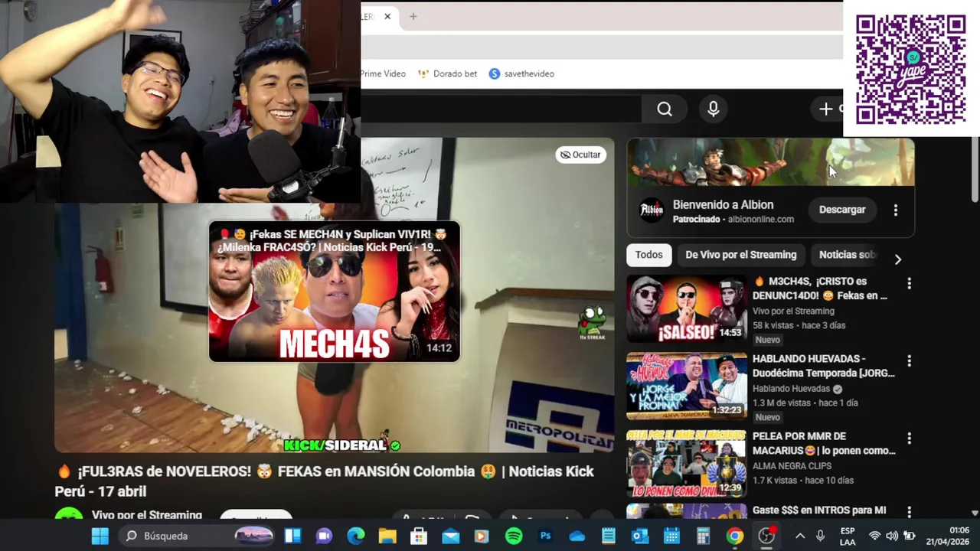Click the YouTube search input field
980x551 pixels.
tap(501, 109)
